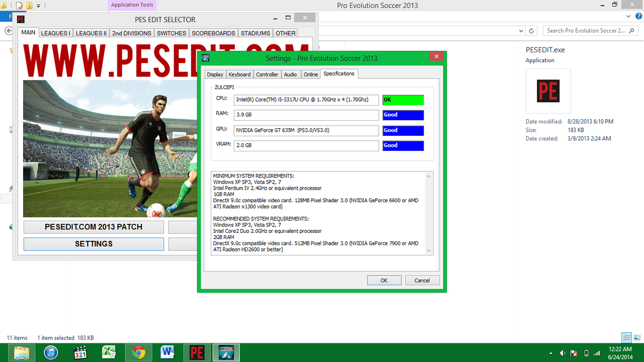Image resolution: width=644 pixels, height=362 pixels.
Task: Open Excel from the taskbar
Action: click(109, 352)
